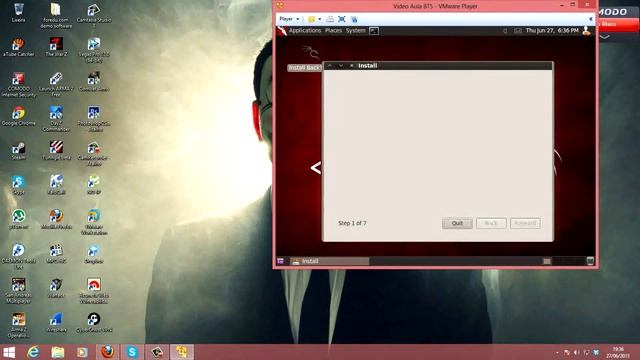
Task: Launch terminal from the BackTrack top panel
Action: pyautogui.click(x=374, y=31)
